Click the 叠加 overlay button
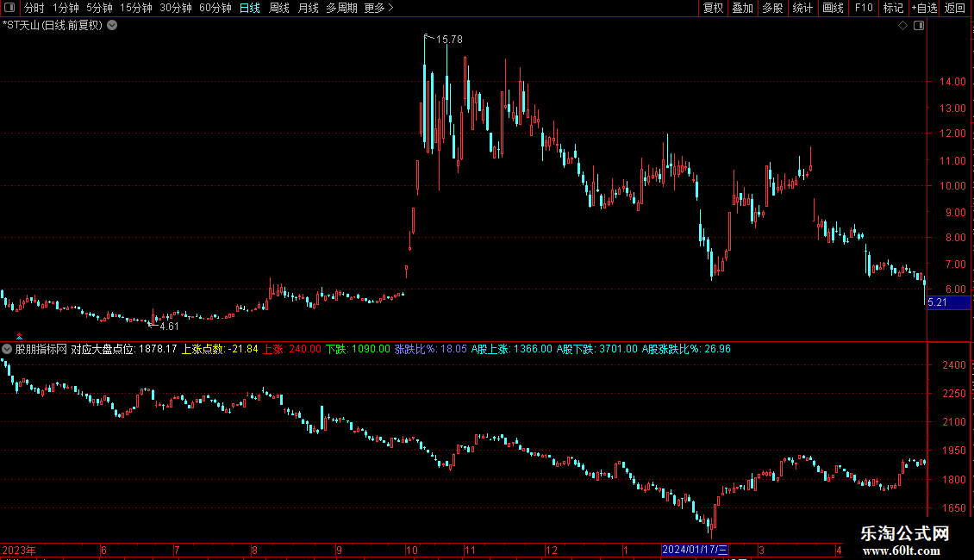 click(742, 8)
